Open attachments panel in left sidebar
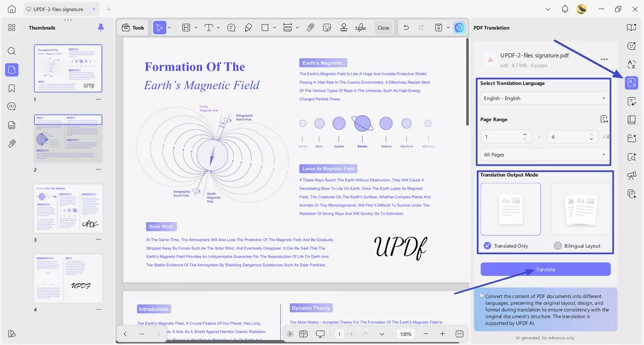Image resolution: width=644 pixels, height=345 pixels. (12, 144)
